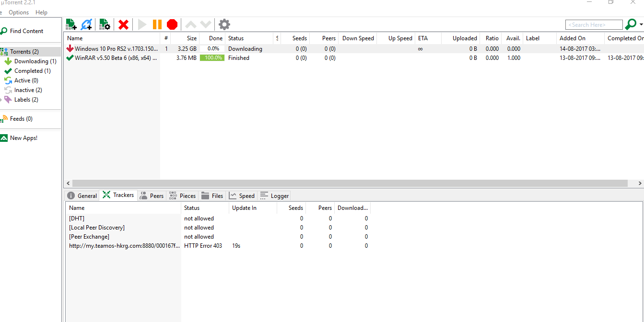644x322 pixels.
Task: Click the Add Torrent toolbar icon
Action: (x=71, y=24)
